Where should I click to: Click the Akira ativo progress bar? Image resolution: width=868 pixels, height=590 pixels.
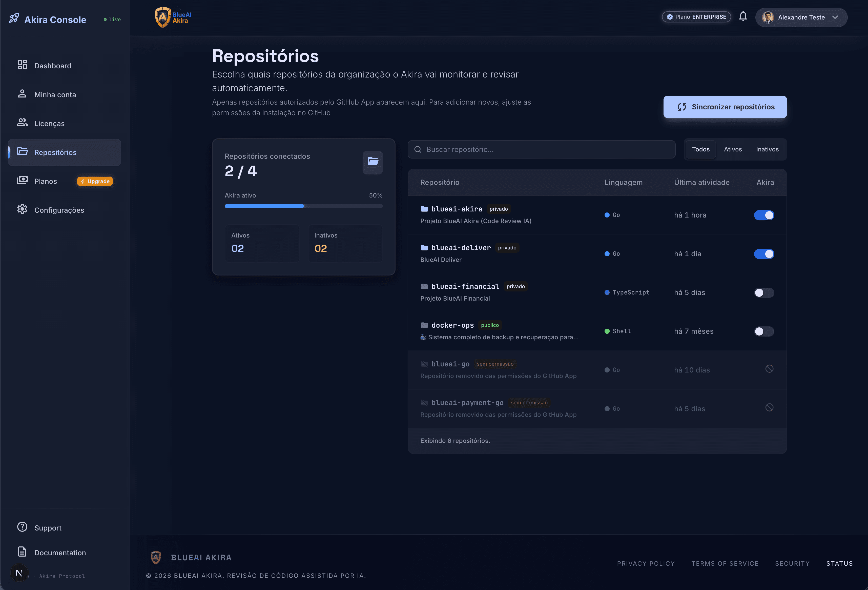tap(303, 206)
